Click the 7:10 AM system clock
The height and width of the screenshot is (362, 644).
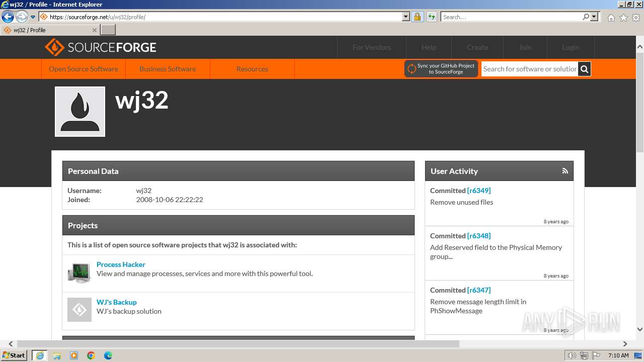pyautogui.click(x=618, y=355)
